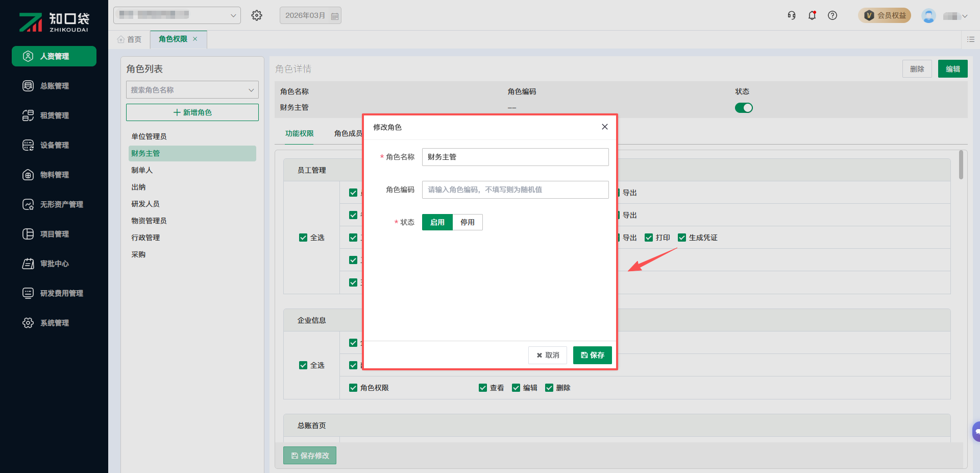Select 单位管理员 in role list
The height and width of the screenshot is (473, 980).
coord(192,136)
